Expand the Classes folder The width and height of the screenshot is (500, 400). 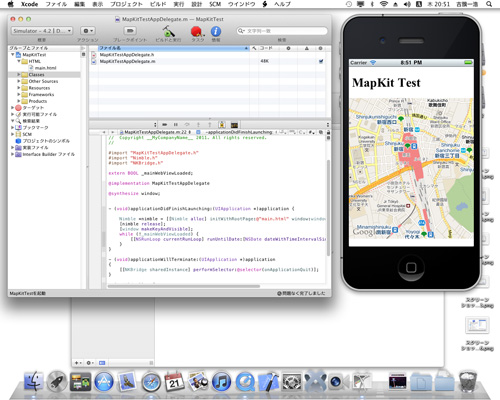(x=19, y=74)
